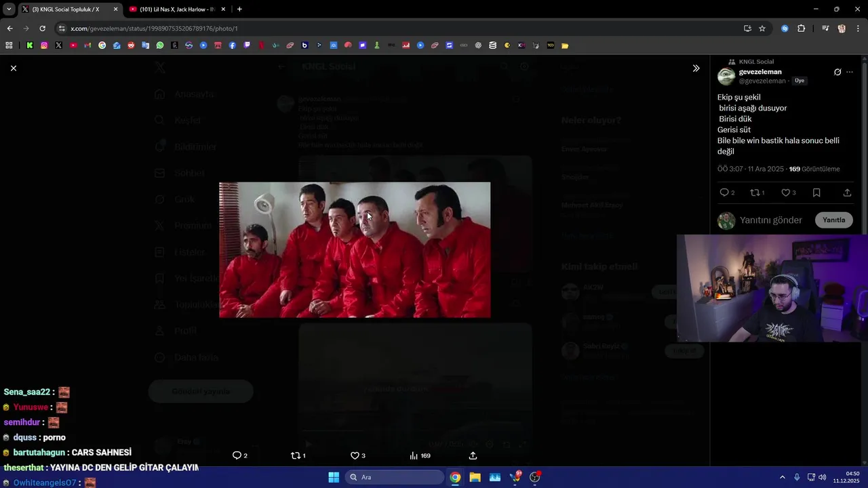
Task: Open the Facebook bookmark
Action: pyautogui.click(x=232, y=45)
